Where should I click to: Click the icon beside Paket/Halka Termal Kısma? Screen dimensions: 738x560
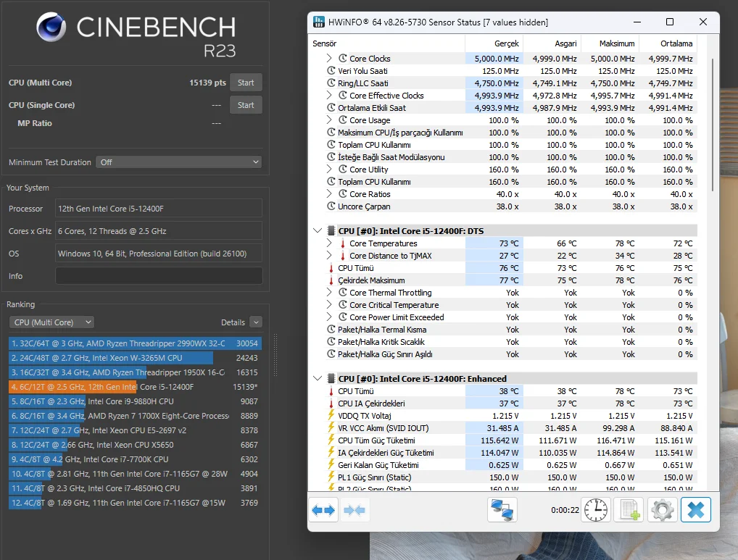[331, 330]
